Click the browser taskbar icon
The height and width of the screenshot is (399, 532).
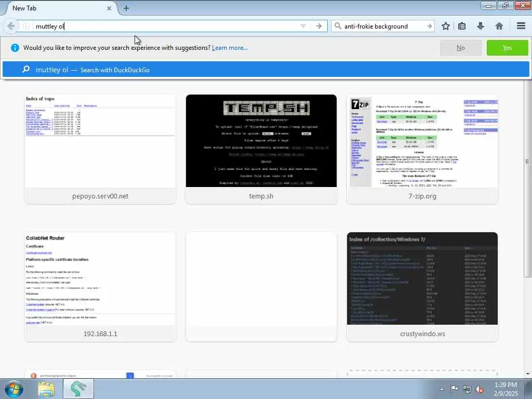click(x=78, y=389)
